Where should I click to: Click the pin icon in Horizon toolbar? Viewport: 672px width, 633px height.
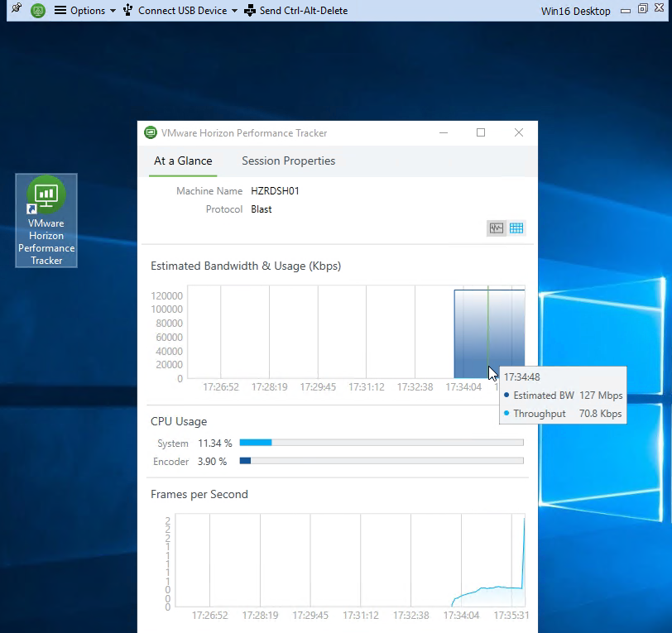(x=17, y=8)
